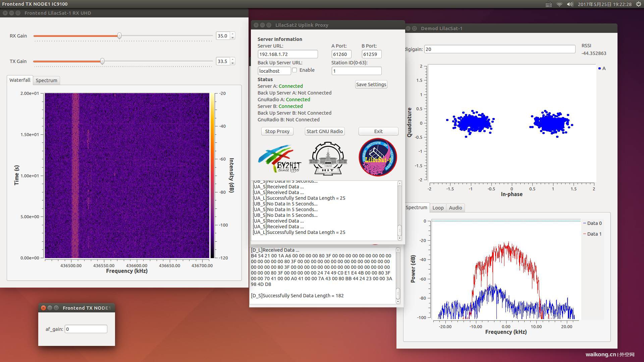Open the sound volume menu

(570, 4)
